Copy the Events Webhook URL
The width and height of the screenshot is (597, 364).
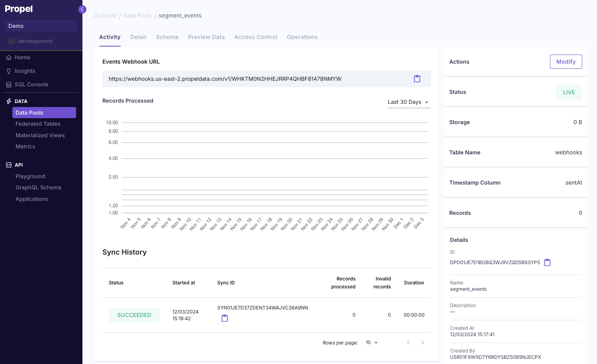click(417, 78)
